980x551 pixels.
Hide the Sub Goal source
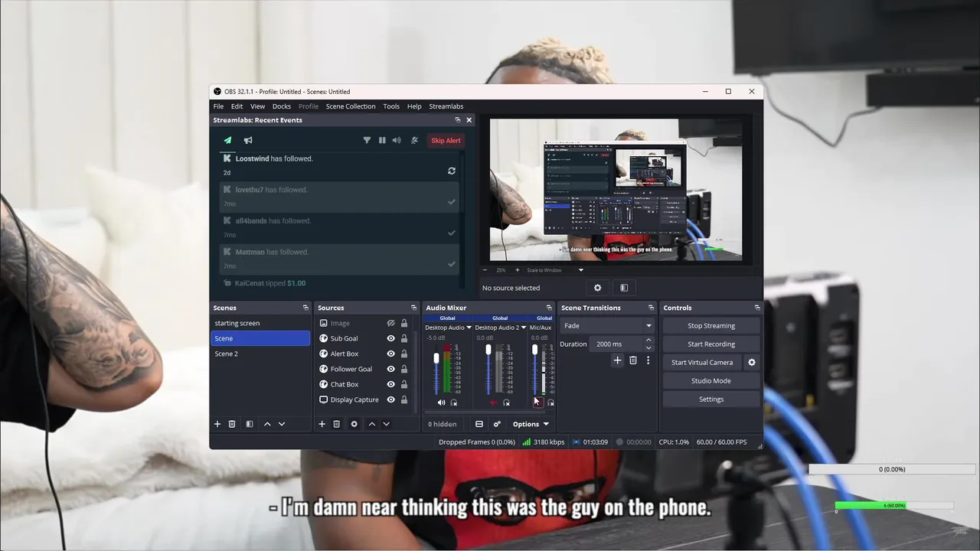click(x=391, y=338)
